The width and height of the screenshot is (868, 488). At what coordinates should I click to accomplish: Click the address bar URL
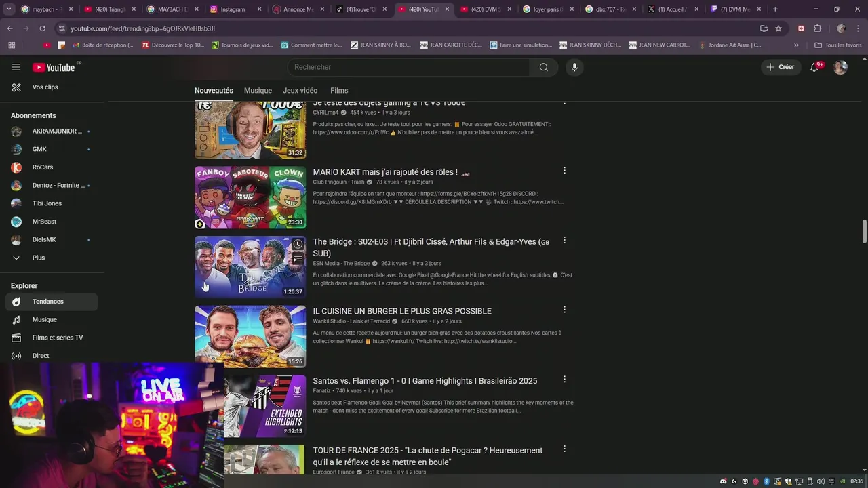point(142,28)
